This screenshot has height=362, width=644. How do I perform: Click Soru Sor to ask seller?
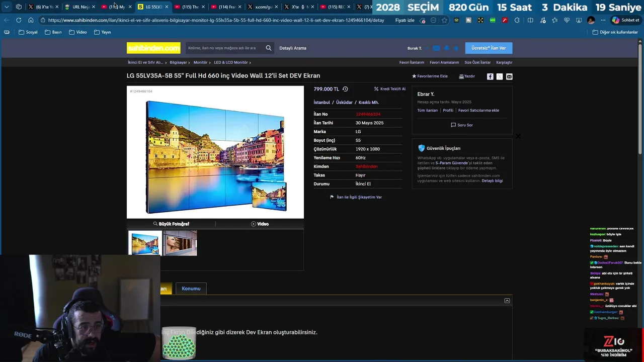click(462, 125)
